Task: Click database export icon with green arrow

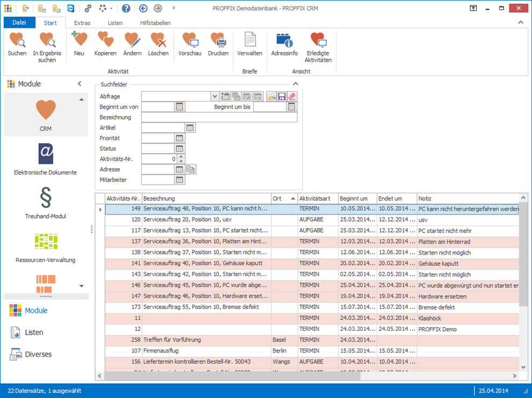Action: 42,8
